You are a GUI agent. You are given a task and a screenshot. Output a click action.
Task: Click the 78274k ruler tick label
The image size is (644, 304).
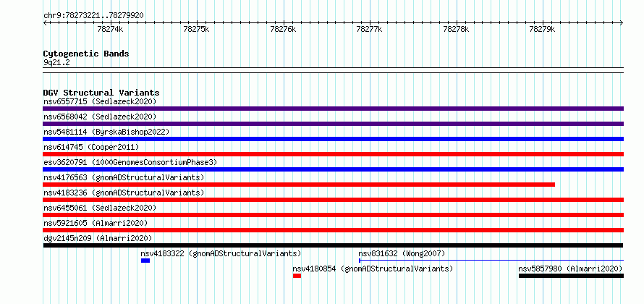110,29
